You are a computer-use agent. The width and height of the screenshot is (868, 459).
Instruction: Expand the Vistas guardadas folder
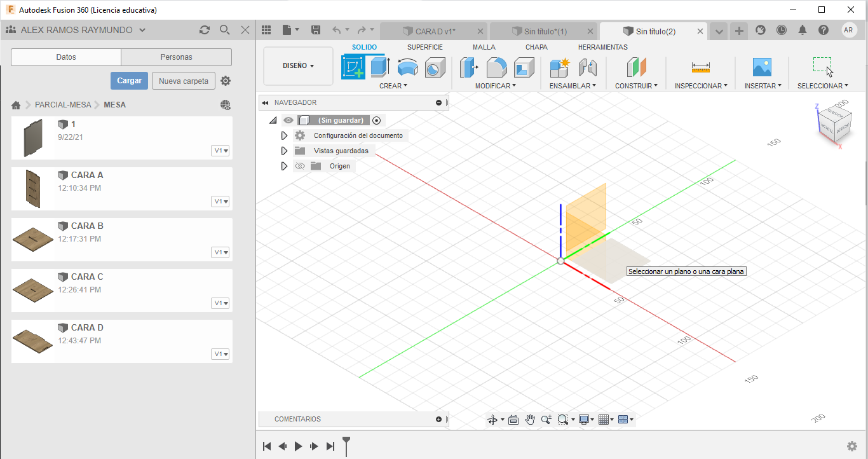[285, 151]
